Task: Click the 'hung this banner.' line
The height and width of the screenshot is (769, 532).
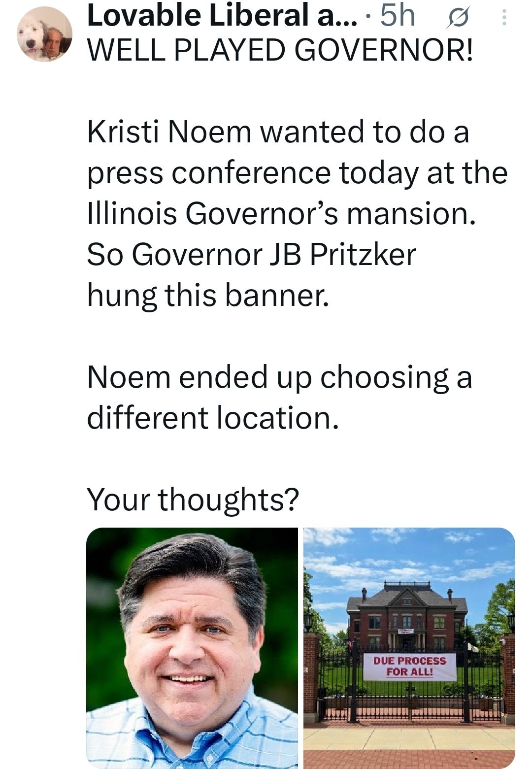Action: click(208, 296)
